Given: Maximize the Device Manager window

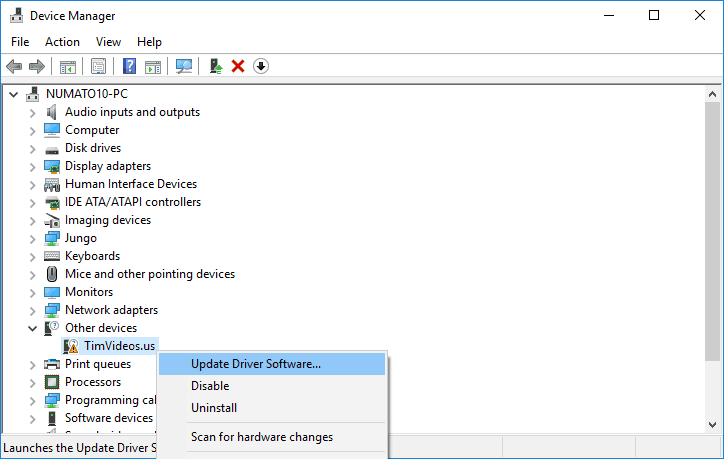Looking at the screenshot, I should click(654, 15).
